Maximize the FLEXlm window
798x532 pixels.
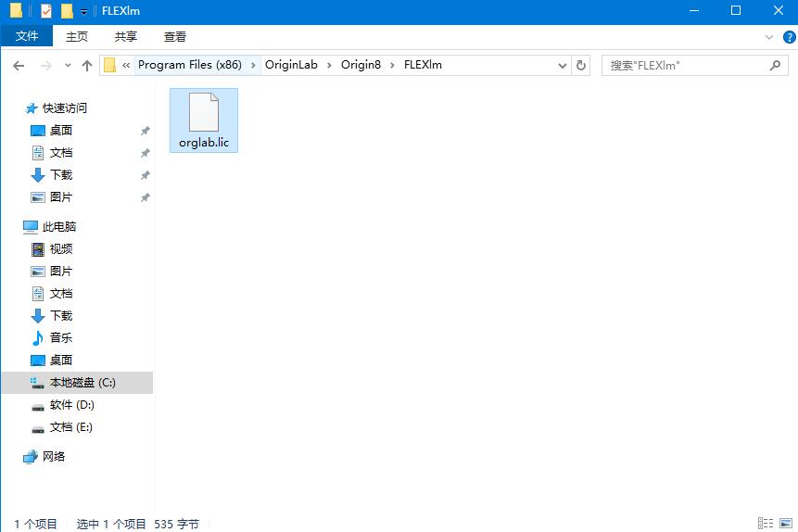tap(736, 11)
